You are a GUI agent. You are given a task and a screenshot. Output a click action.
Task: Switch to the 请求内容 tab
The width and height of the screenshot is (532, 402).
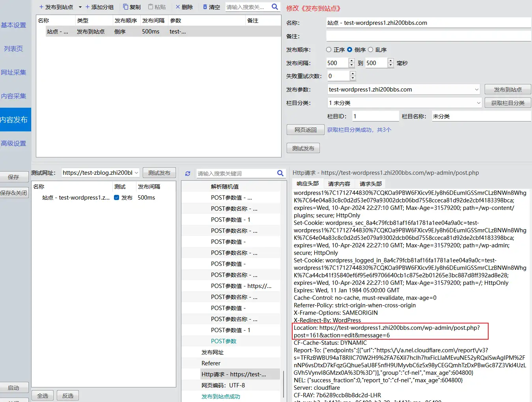339,184
